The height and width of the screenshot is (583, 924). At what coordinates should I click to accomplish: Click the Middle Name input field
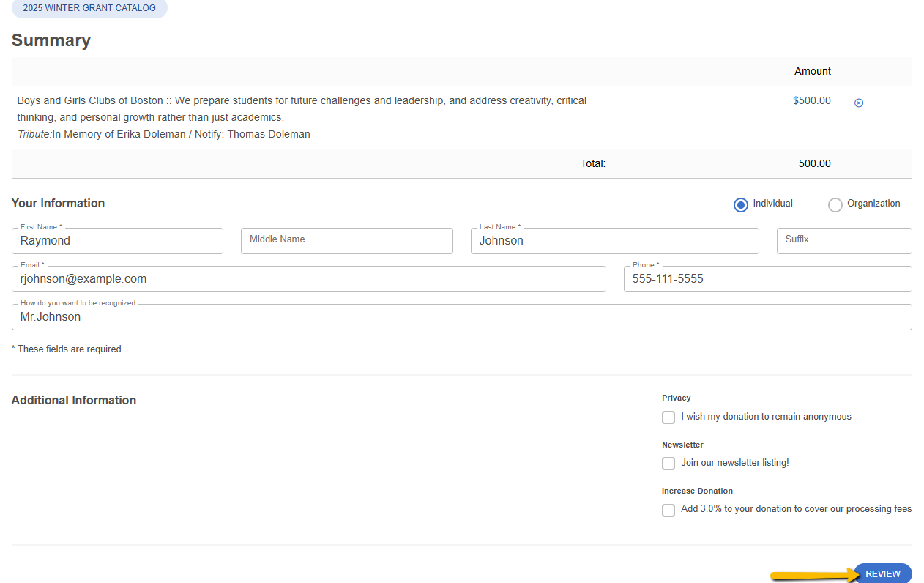pos(347,241)
